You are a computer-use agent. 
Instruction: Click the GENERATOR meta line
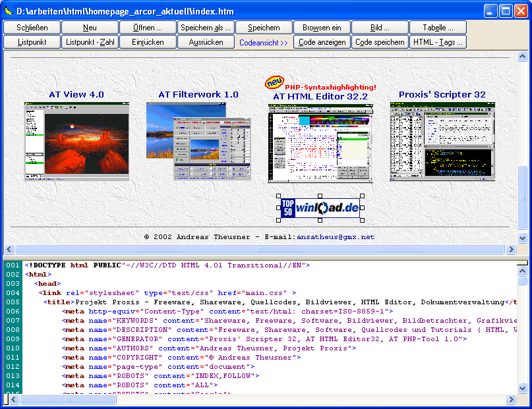tap(264, 339)
